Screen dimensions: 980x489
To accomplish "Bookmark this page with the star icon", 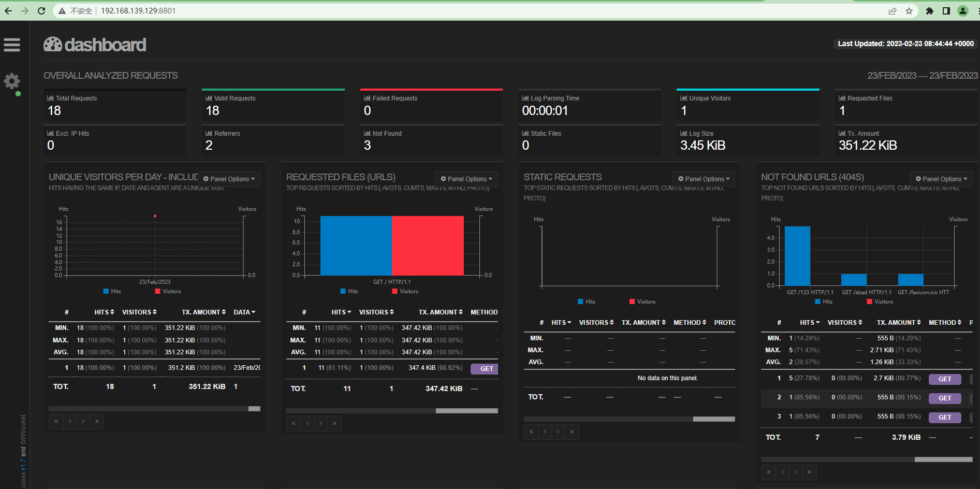I will pyautogui.click(x=909, y=11).
